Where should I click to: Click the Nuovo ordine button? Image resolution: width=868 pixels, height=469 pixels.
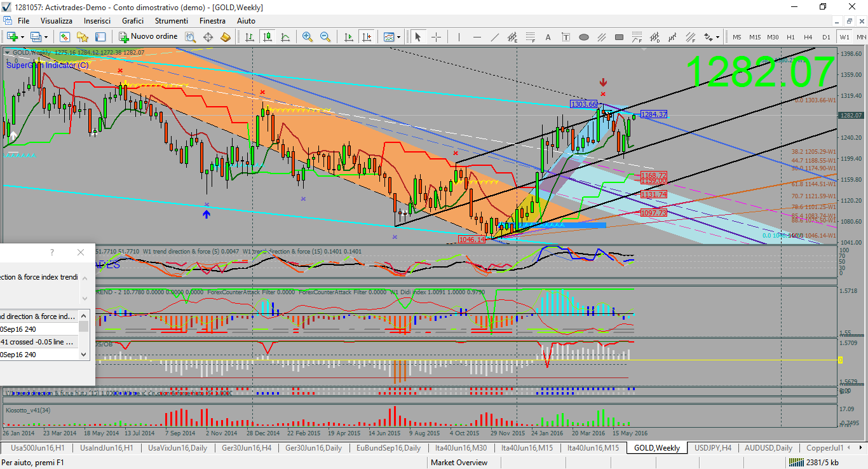(x=147, y=37)
